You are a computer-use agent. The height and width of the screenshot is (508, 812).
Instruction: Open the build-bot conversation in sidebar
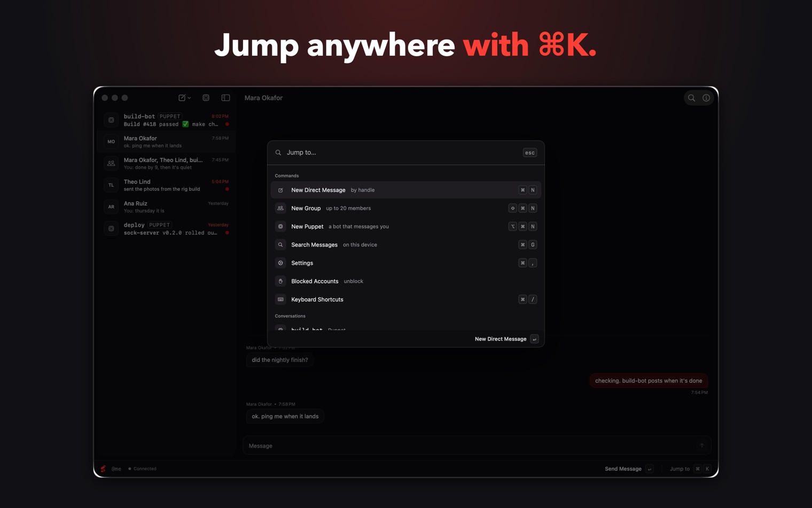[x=166, y=120]
